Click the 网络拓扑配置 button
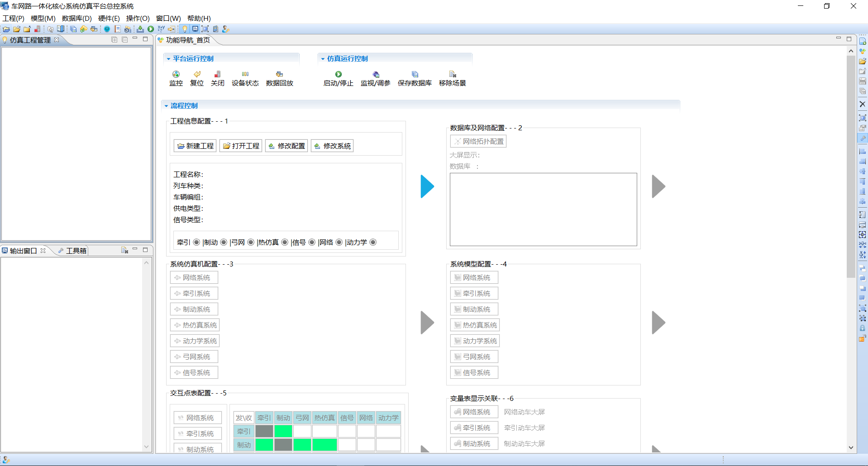This screenshot has width=868, height=466. pos(478,141)
